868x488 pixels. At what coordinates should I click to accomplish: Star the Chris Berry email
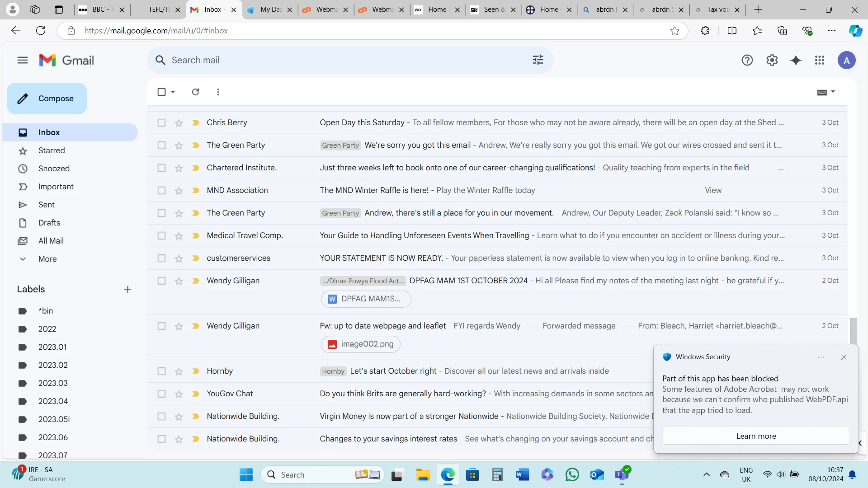click(179, 123)
